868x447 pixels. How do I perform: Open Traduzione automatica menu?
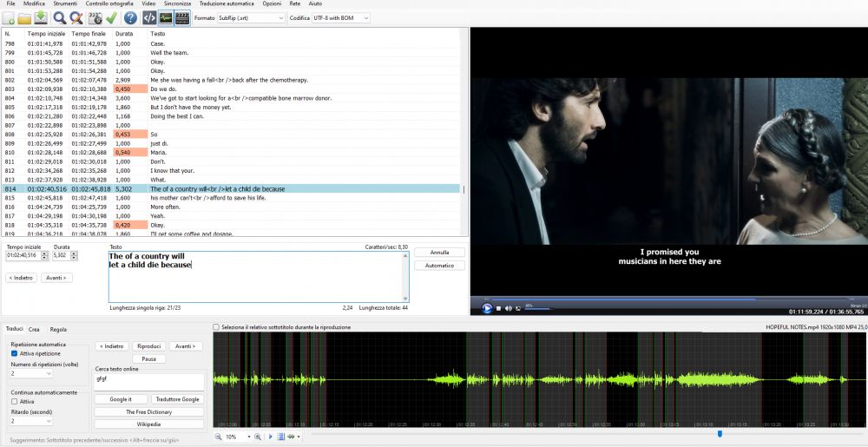[227, 3]
